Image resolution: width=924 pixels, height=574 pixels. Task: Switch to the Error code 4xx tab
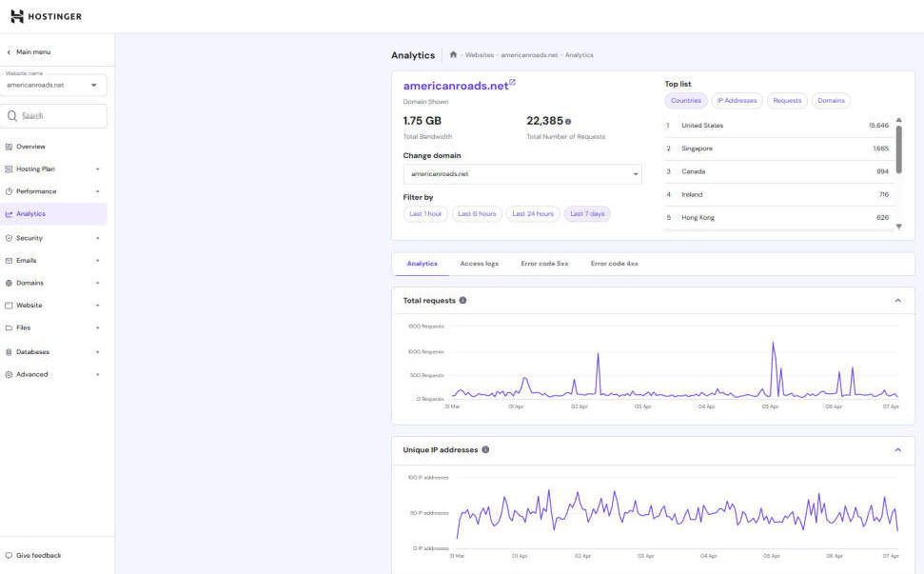[x=614, y=264]
